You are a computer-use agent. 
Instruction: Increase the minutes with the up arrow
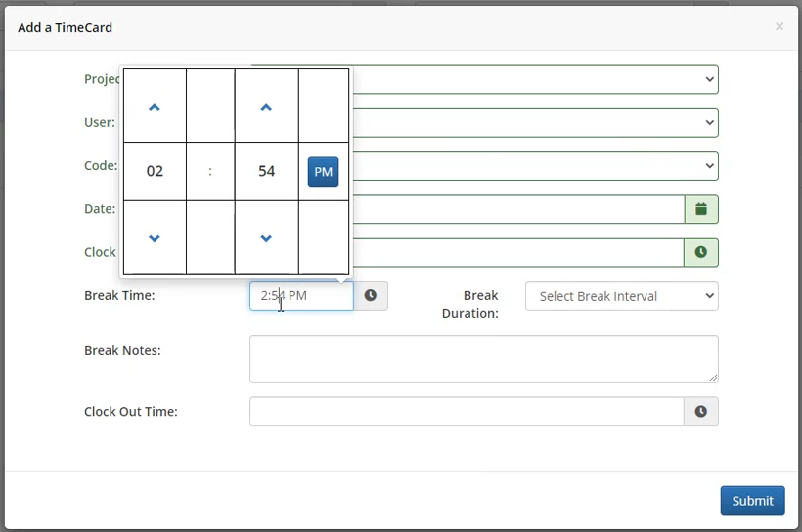pos(266,107)
